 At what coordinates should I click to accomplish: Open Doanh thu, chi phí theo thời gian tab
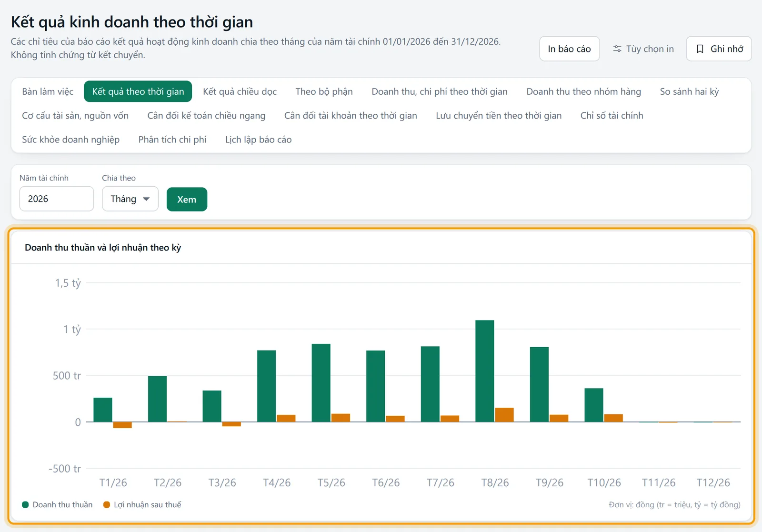coord(440,91)
